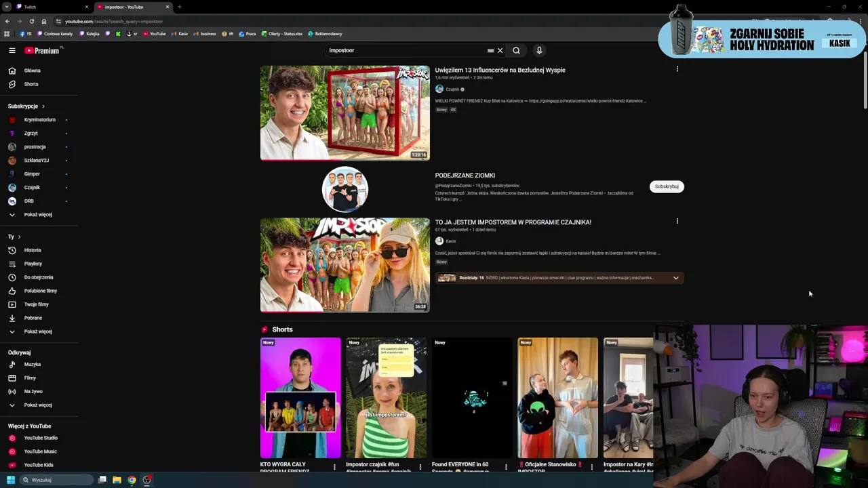Open options menu for Uwięziłem 13 Influencerów video
Screen dimensions: 868x488
(x=677, y=69)
